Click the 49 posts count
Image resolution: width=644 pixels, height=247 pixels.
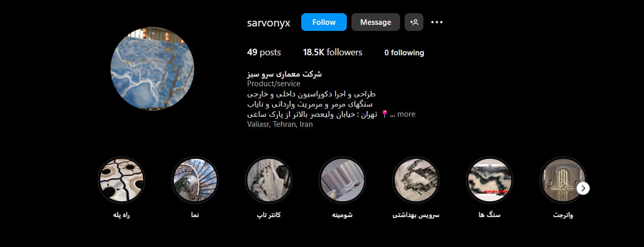264,52
